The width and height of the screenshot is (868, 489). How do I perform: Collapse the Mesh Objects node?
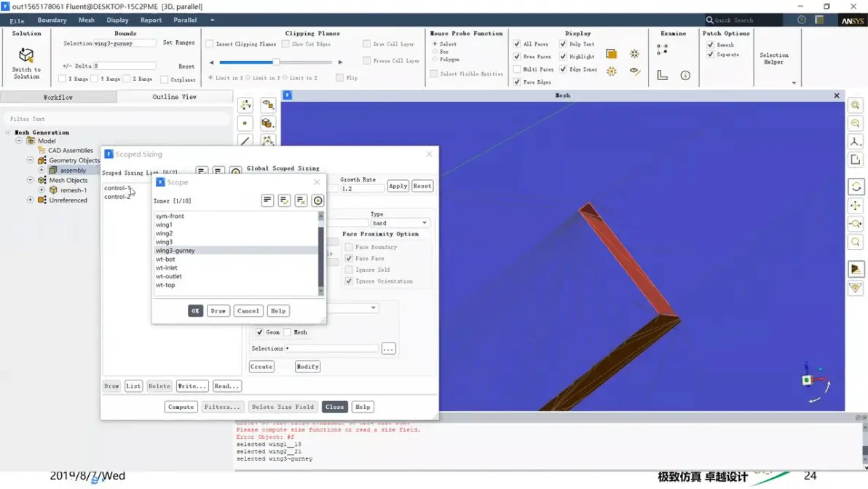tap(31, 180)
